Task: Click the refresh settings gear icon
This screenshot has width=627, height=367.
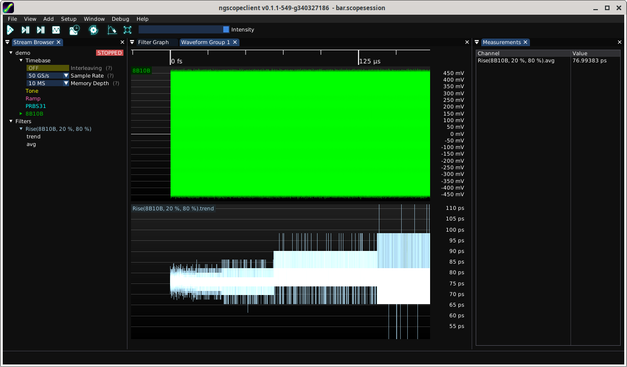Action: click(x=93, y=30)
